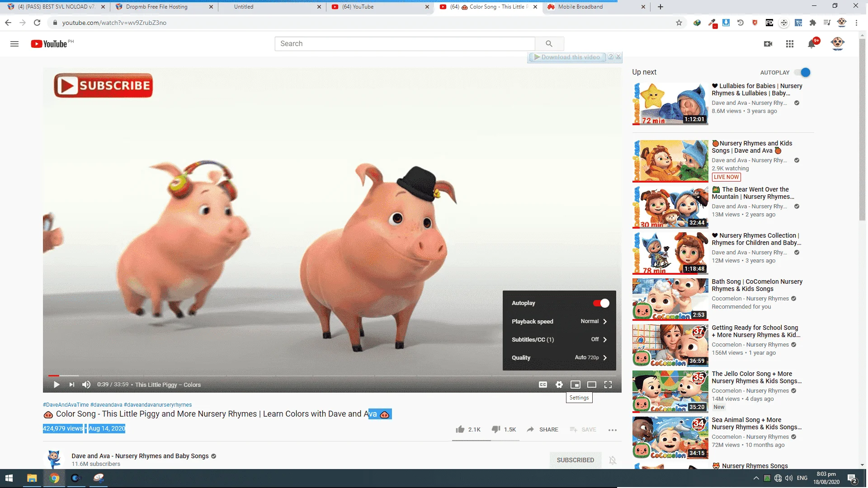Viewport: 868px width, 488px height.
Task: Toggle the channel notification bell
Action: [613, 460]
